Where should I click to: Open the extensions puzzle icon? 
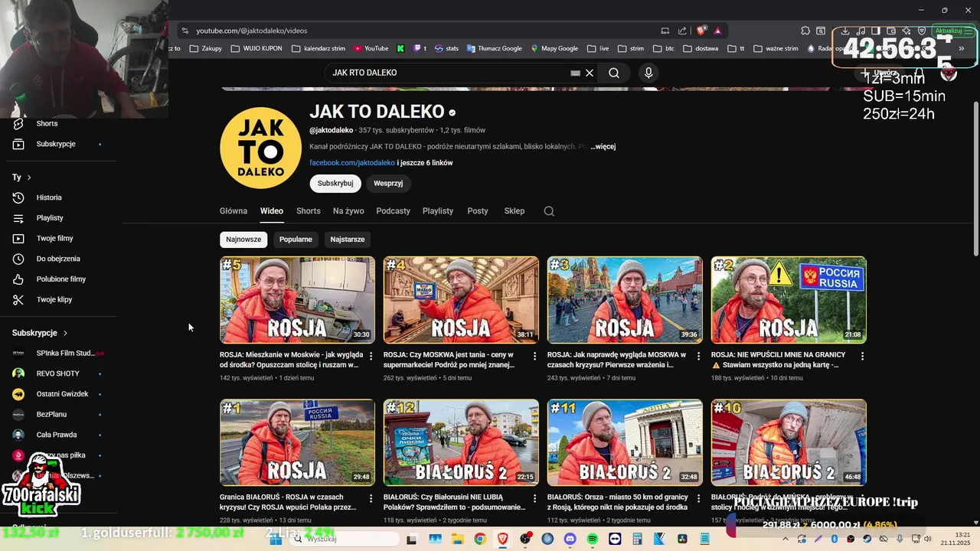click(805, 31)
